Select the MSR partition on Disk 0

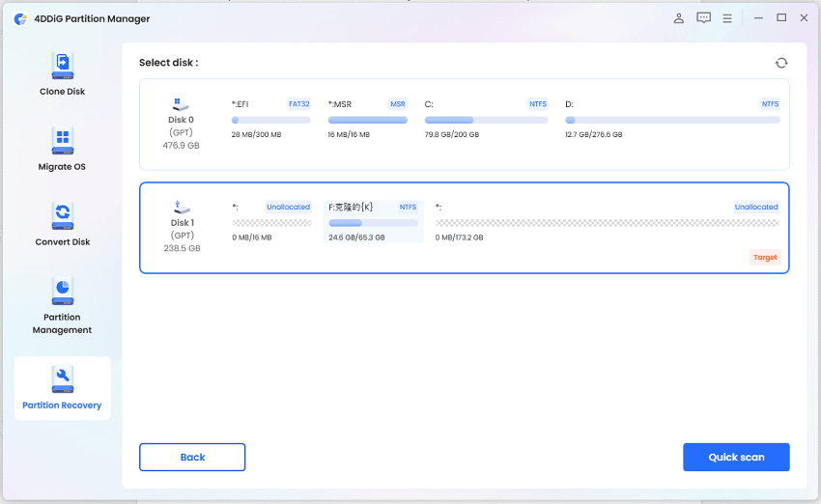[x=367, y=119]
